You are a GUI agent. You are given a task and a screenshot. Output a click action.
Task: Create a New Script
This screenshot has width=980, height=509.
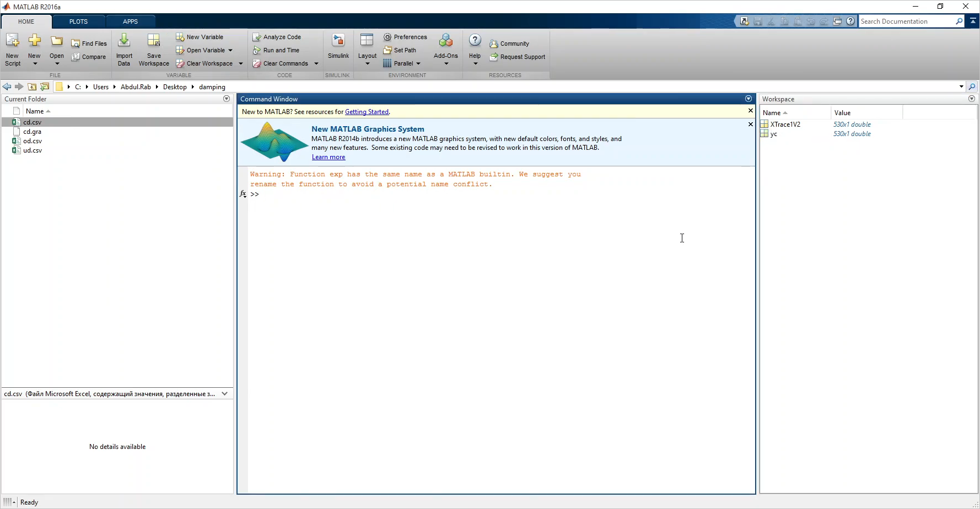(x=12, y=50)
